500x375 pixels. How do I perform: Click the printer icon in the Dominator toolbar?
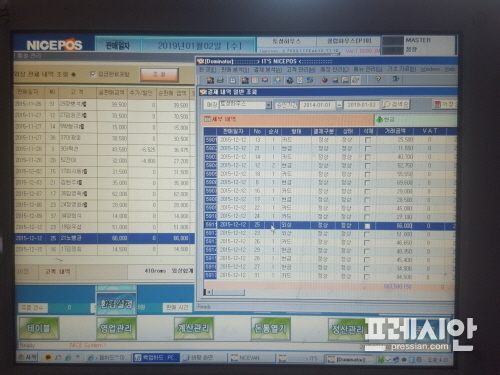click(x=221, y=80)
